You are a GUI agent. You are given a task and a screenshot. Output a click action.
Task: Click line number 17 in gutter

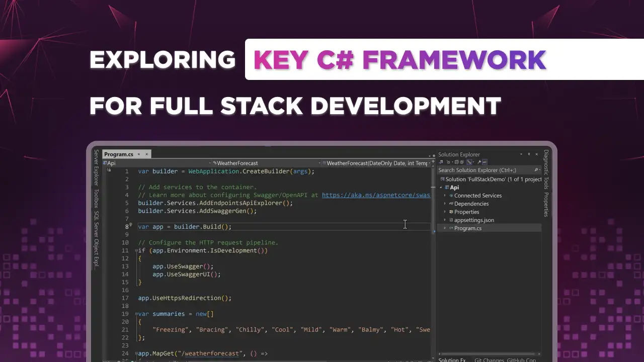125,298
